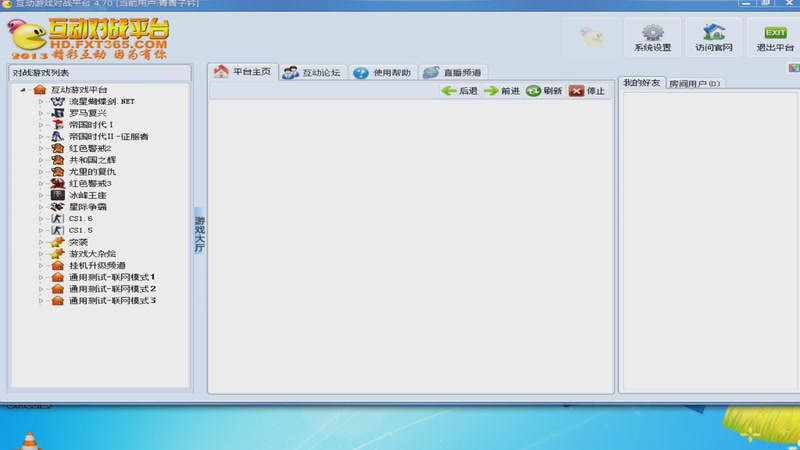This screenshot has width=800, height=450.
Task: Expand the 游戏大杂烩 node arrow
Action: [x=41, y=254]
